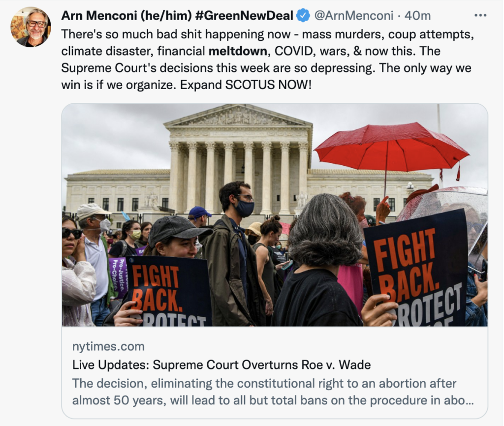Click the blue verified checkmark badge
The height and width of the screenshot is (426, 504).
coord(303,15)
